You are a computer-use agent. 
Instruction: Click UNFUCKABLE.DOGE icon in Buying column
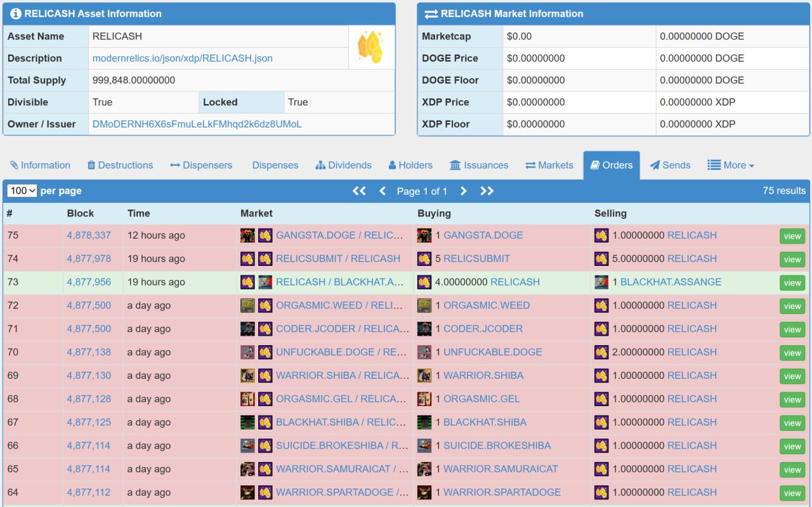(x=424, y=352)
